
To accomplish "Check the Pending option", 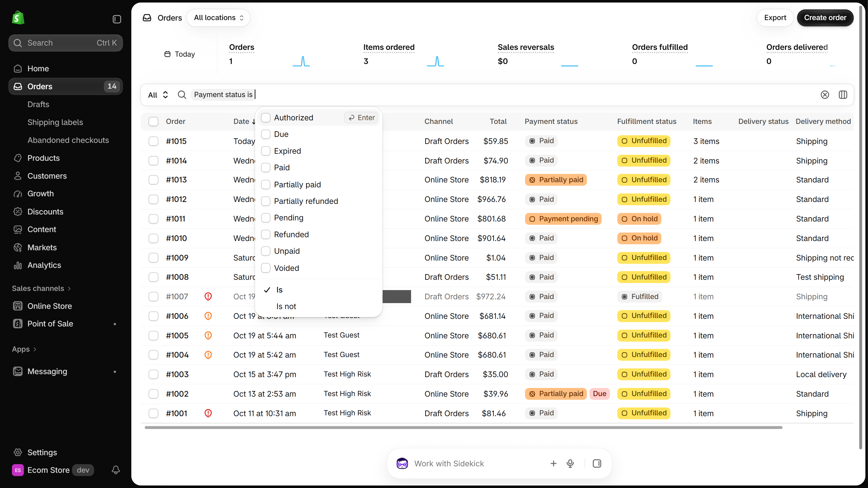I will tap(266, 217).
